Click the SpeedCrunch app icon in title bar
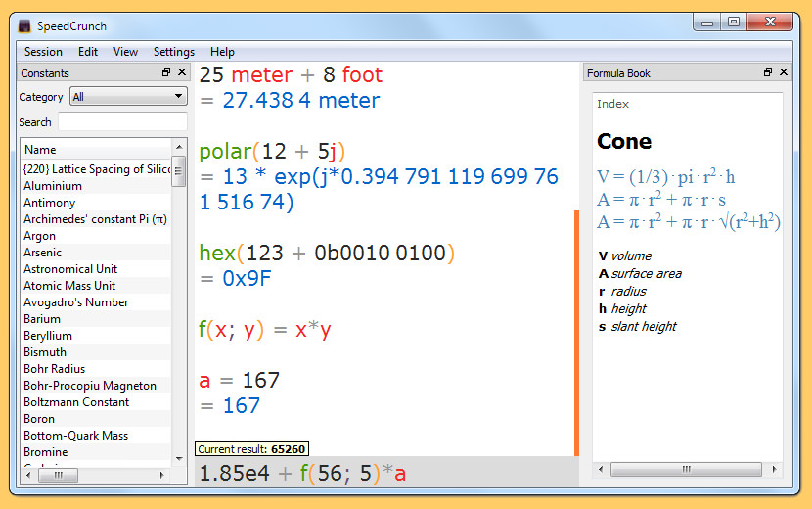Viewport: 812px width, 509px height. [24, 25]
